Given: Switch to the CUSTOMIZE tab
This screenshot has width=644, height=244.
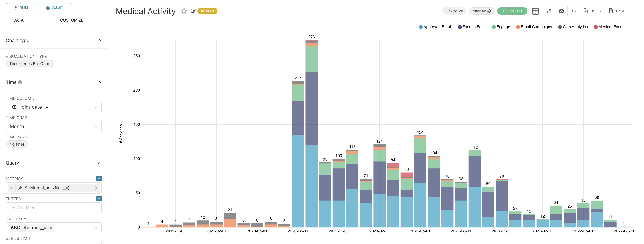Looking at the screenshot, I should tap(72, 20).
